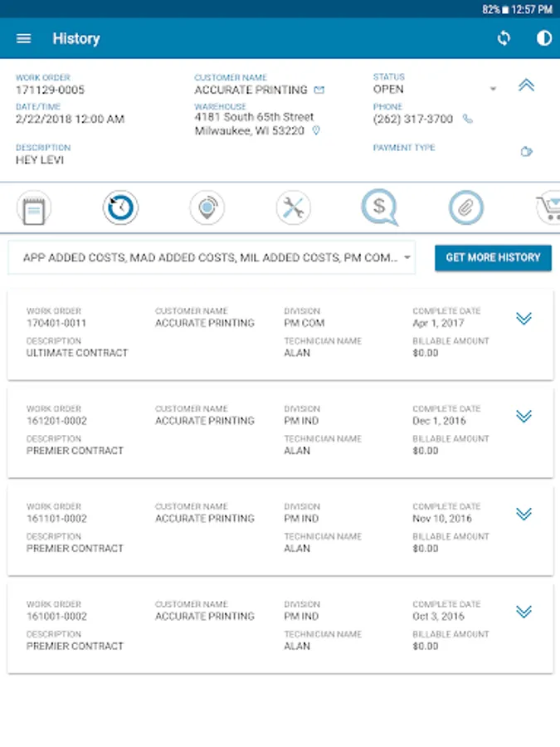560x747 pixels.
Task: Email the customer via envelope icon
Action: [x=319, y=90]
